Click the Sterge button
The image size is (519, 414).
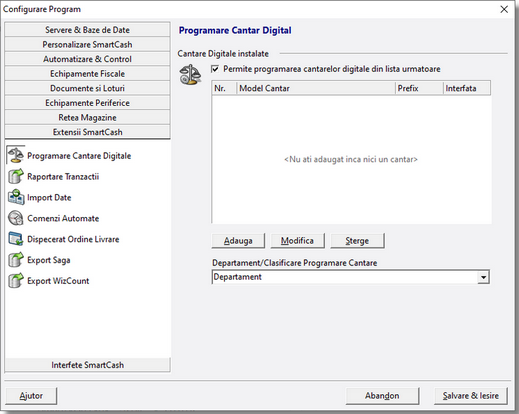pos(357,241)
